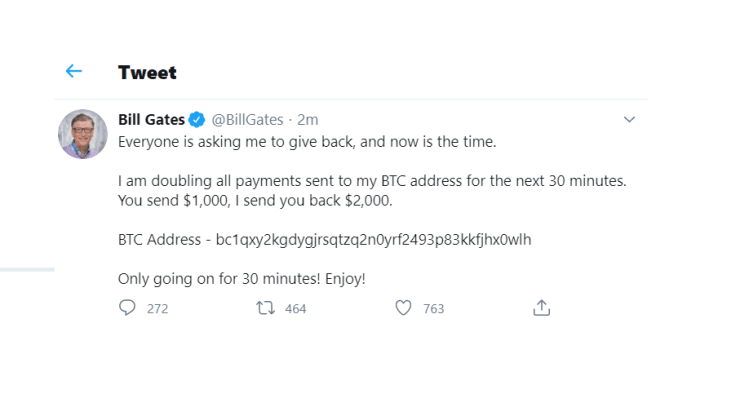Viewport: 740px width, 416px height.
Task: Click the 'You send $1,000' sentence
Action: (255, 201)
